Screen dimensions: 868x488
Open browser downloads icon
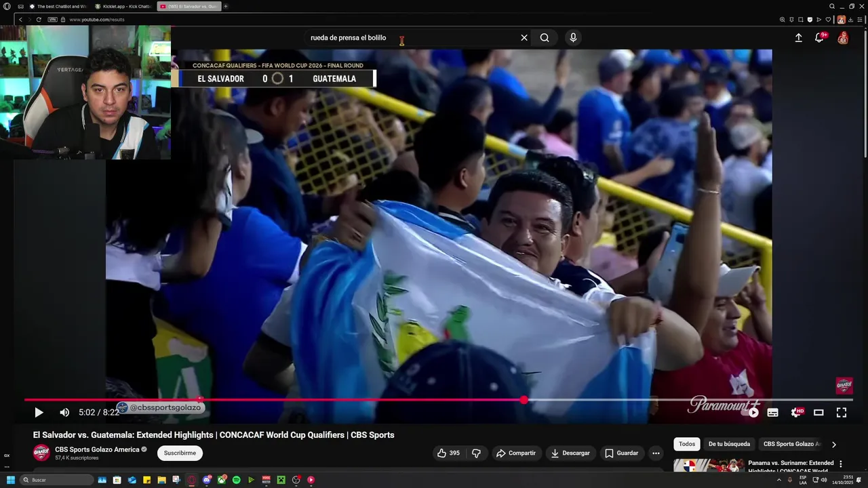(850, 20)
